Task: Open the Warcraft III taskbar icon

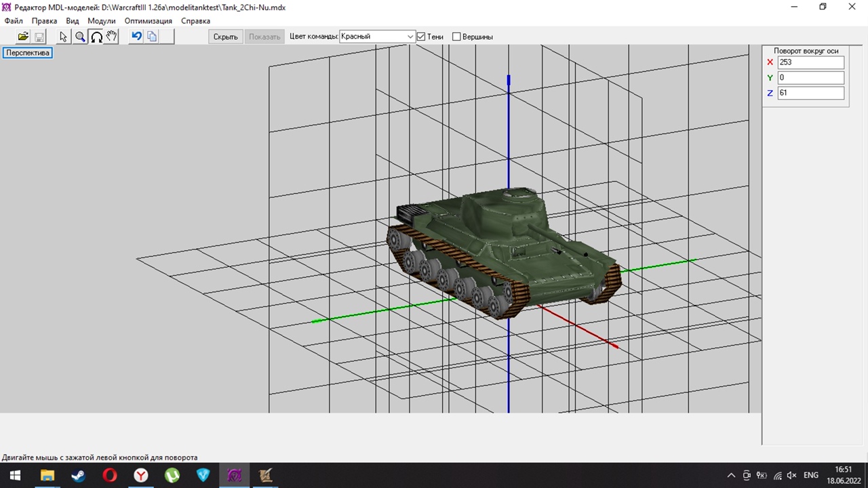Action: [265, 475]
